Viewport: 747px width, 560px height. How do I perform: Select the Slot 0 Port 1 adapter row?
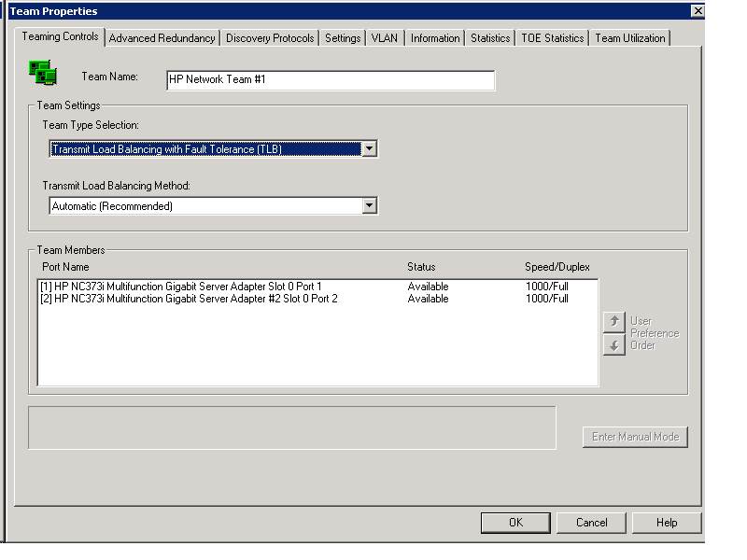tap(317, 287)
